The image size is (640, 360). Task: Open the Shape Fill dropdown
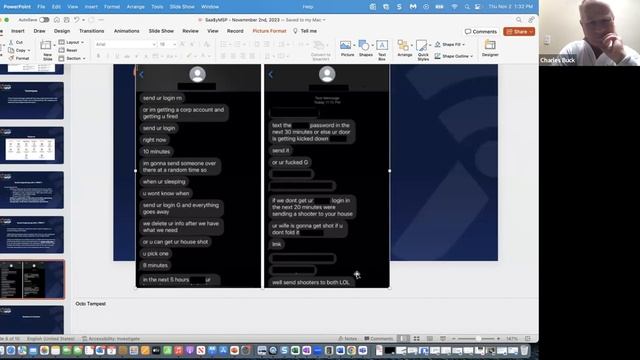[x=449, y=44]
